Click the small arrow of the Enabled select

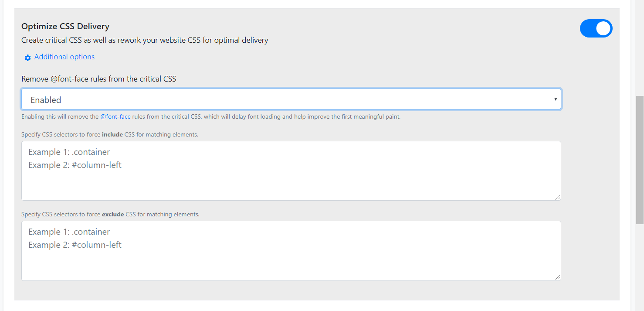point(556,99)
